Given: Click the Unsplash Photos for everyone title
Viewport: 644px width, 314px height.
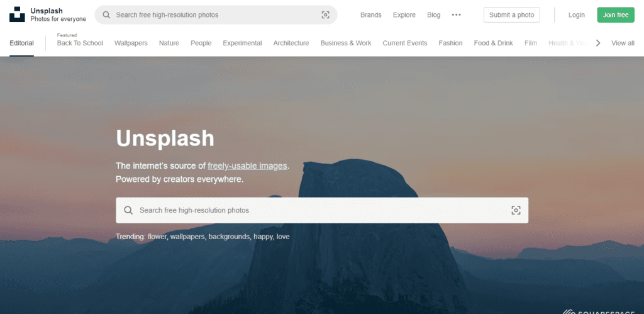Looking at the screenshot, I should (x=58, y=15).
